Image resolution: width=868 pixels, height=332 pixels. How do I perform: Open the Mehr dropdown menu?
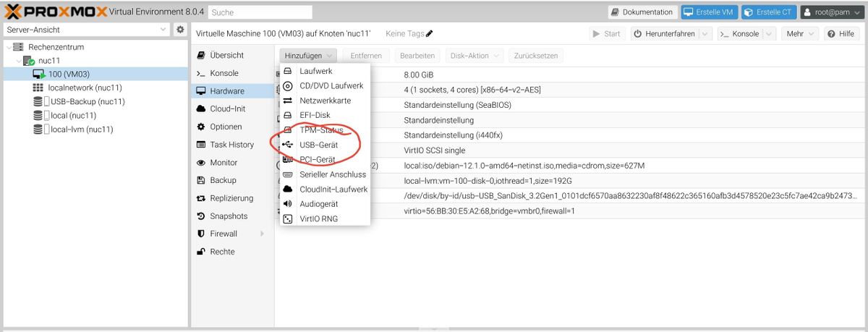pos(800,33)
